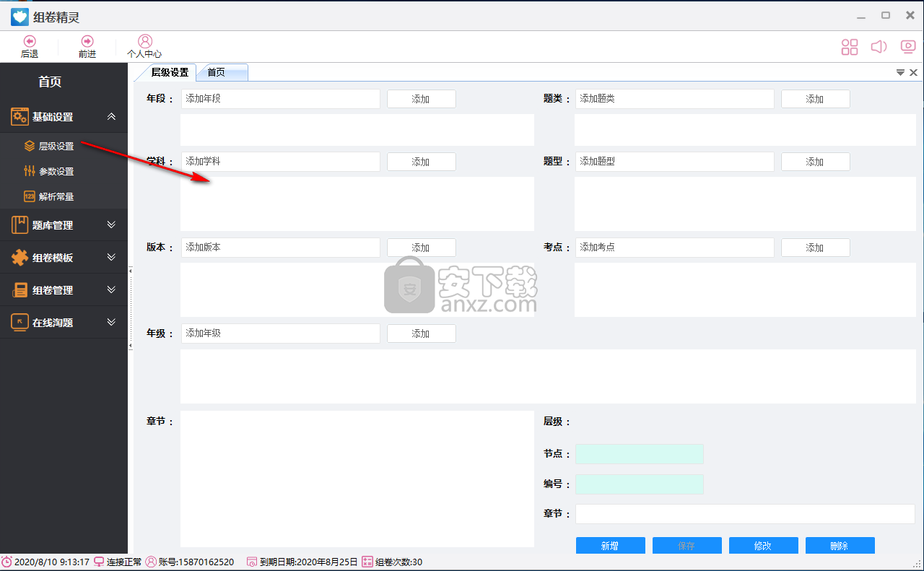The height and width of the screenshot is (571, 924).
Task: Click the 基础设置 gear icon
Action: [19, 116]
